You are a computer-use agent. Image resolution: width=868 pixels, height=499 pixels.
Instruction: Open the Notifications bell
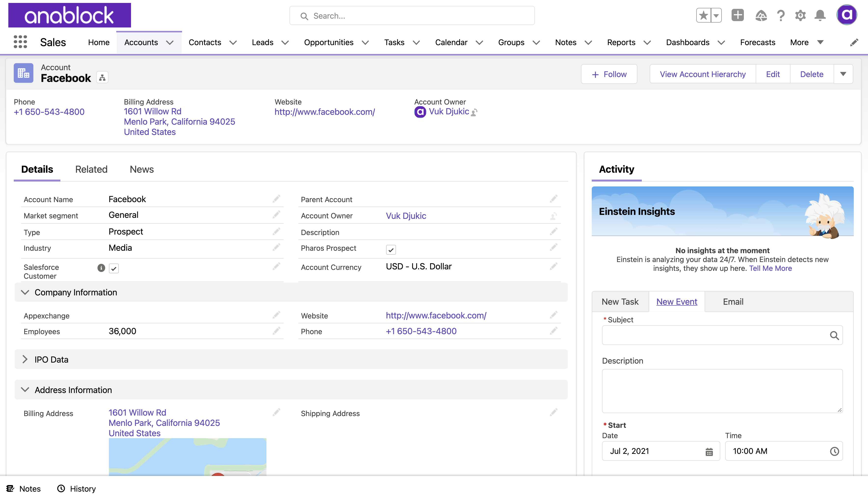point(820,15)
